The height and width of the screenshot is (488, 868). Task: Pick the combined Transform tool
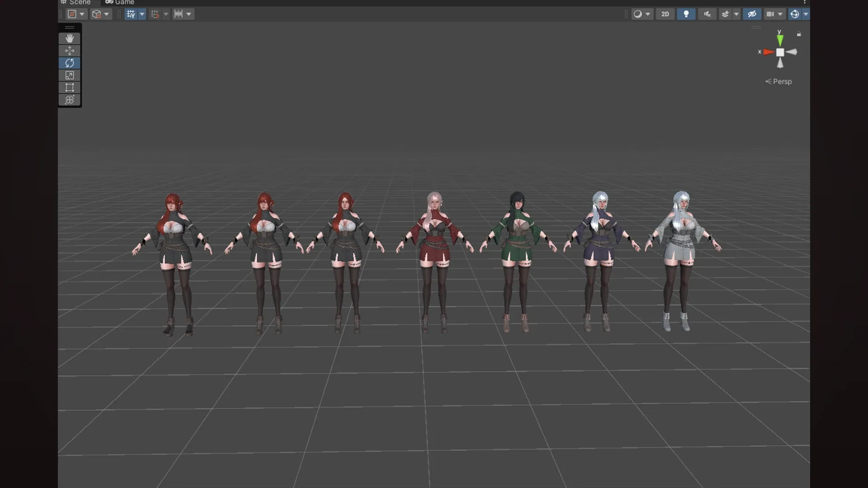69,99
